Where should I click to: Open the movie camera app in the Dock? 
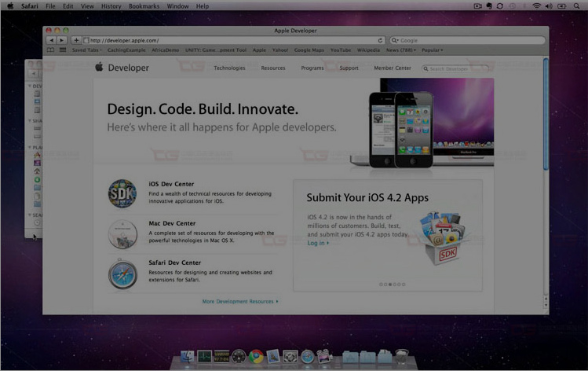click(324, 356)
